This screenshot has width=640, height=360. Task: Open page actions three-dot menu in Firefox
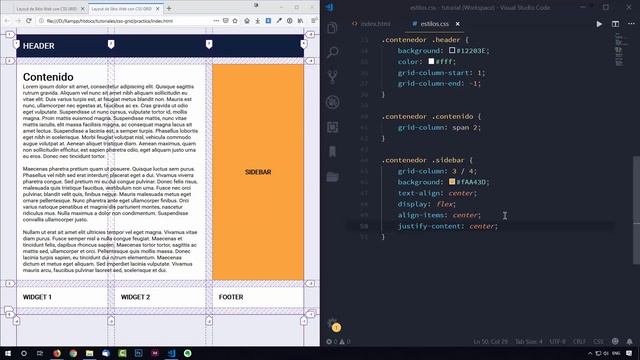[x=216, y=21]
